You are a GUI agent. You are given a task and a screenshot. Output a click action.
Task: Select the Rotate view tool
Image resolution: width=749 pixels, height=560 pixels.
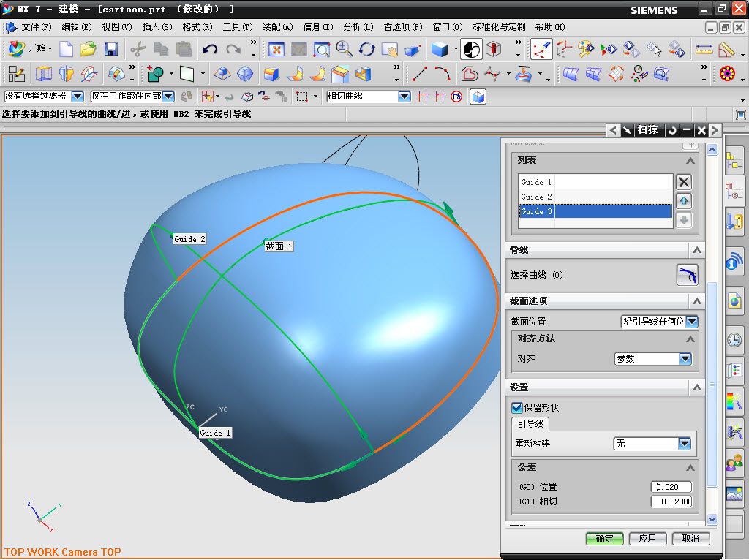(x=366, y=49)
